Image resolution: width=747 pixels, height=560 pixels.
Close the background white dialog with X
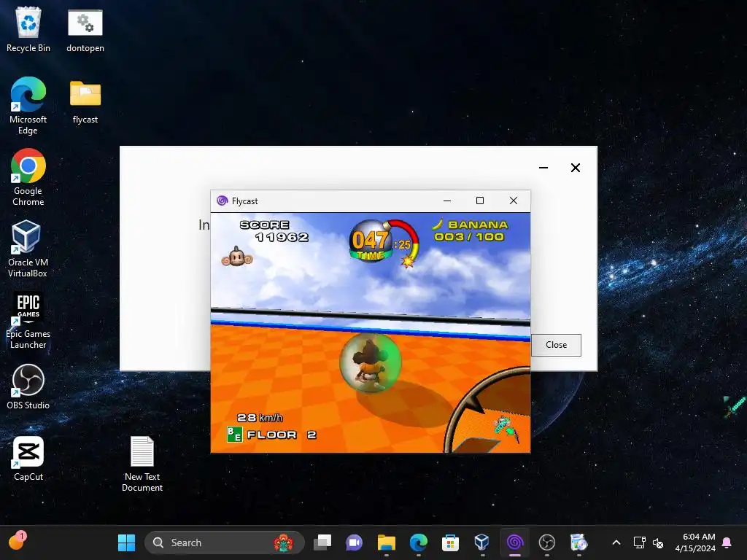point(576,168)
